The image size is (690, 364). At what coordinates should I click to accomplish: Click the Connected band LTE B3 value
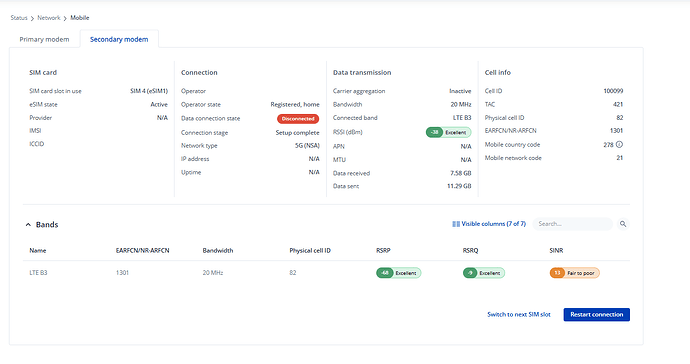click(x=462, y=118)
